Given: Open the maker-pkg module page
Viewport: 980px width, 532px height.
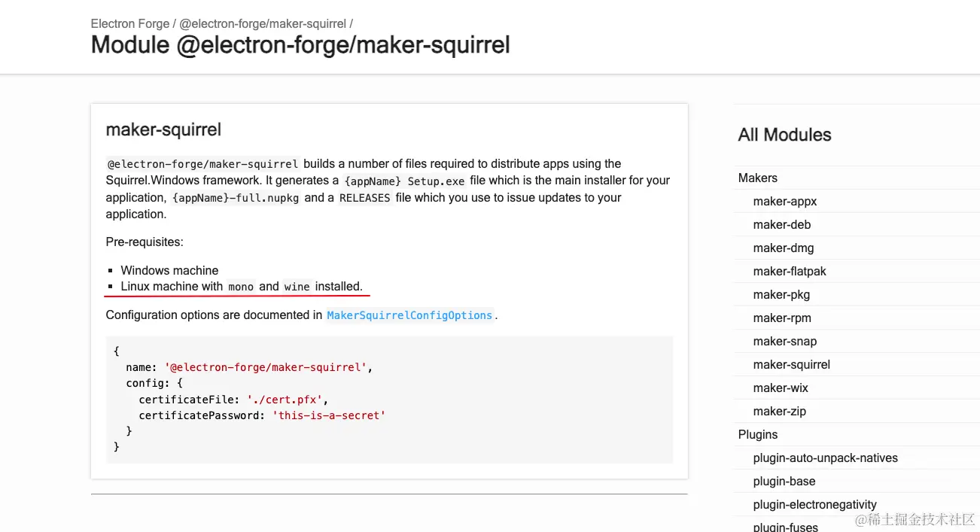Looking at the screenshot, I should pos(781,295).
